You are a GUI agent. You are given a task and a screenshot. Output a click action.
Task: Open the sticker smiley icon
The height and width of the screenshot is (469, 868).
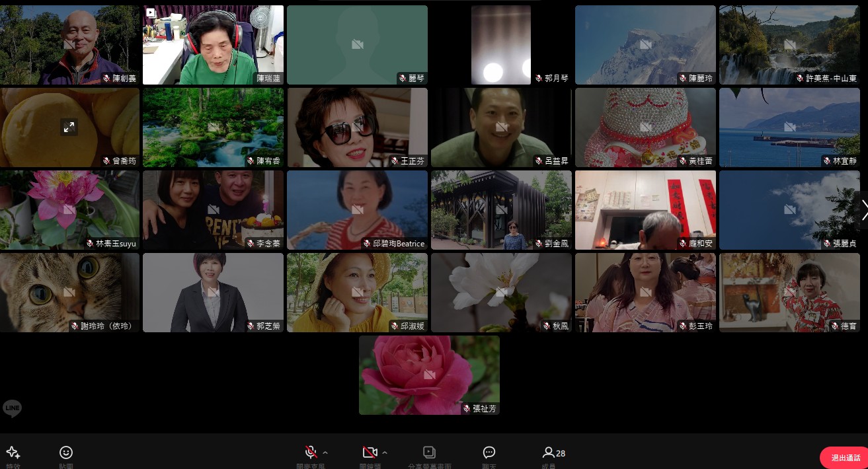pos(66,452)
